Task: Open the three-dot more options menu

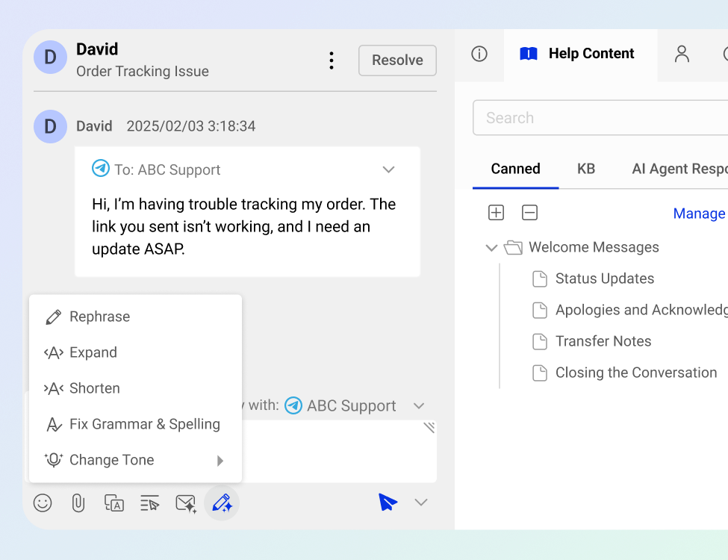Action: (332, 60)
